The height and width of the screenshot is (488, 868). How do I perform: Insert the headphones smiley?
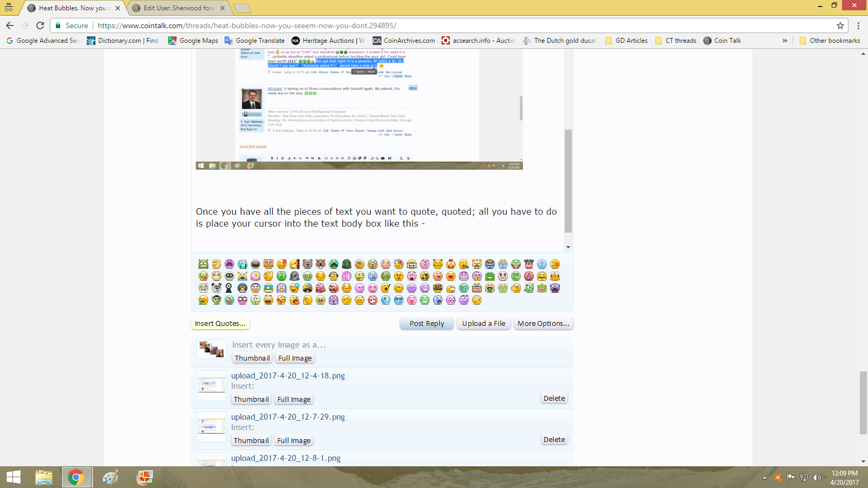(x=334, y=276)
